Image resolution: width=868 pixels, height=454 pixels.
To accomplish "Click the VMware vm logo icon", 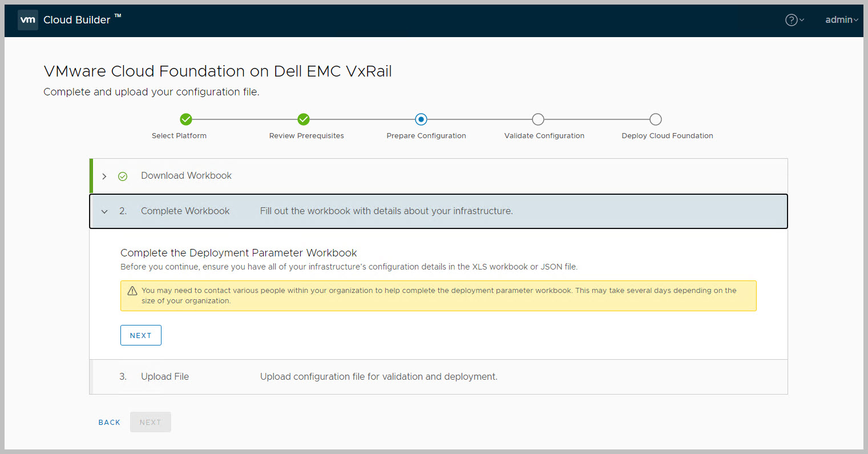I will click(27, 20).
